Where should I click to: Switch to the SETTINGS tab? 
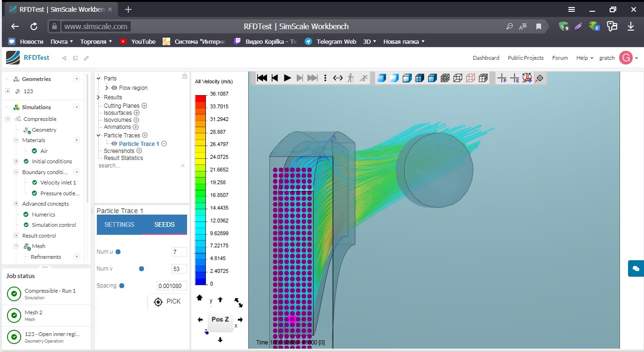(119, 224)
